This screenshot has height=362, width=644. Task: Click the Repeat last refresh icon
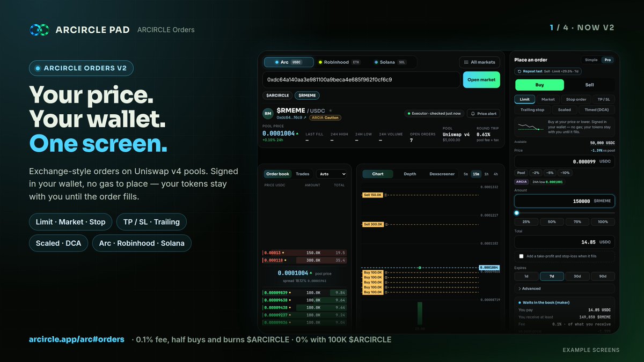(519, 71)
